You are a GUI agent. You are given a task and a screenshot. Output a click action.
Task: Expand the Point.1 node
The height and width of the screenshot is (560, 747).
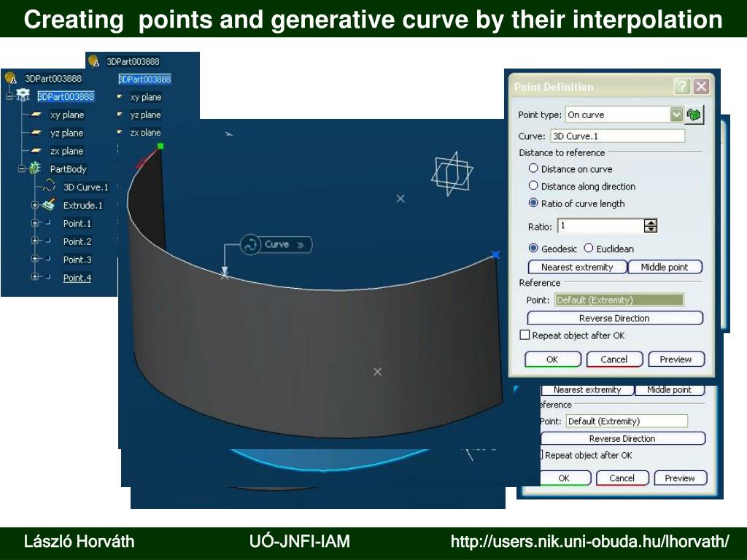[34, 223]
